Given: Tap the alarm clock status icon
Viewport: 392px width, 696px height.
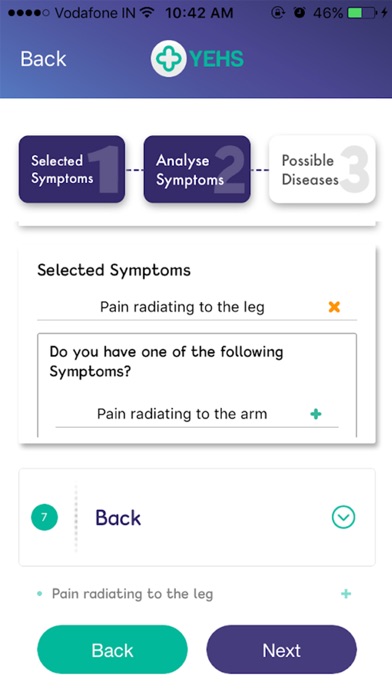Looking at the screenshot, I should [300, 13].
